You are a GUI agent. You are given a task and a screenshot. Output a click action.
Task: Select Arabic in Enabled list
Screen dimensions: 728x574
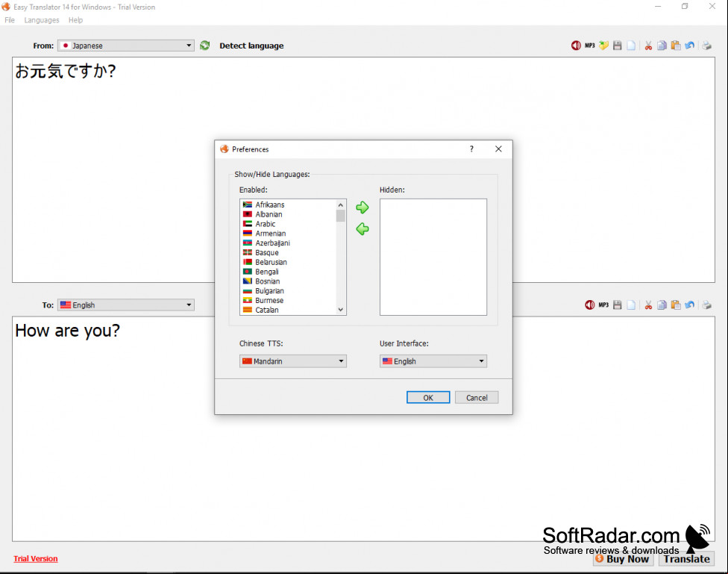tap(288, 224)
